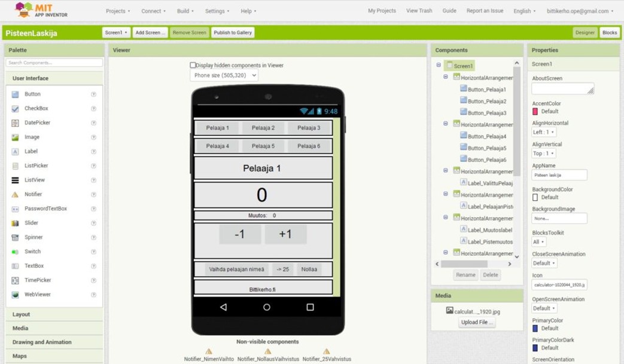Open the Phone size dropdown
This screenshot has height=364, width=624.
(x=224, y=75)
